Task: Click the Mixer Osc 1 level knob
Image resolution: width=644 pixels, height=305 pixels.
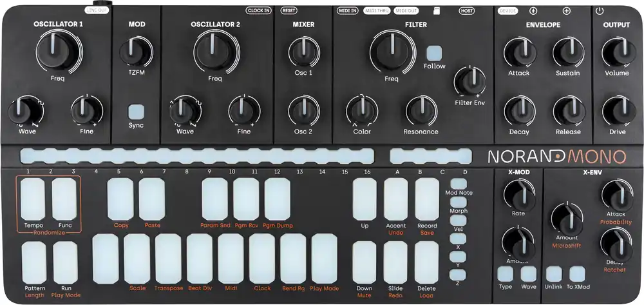Action: click(304, 53)
